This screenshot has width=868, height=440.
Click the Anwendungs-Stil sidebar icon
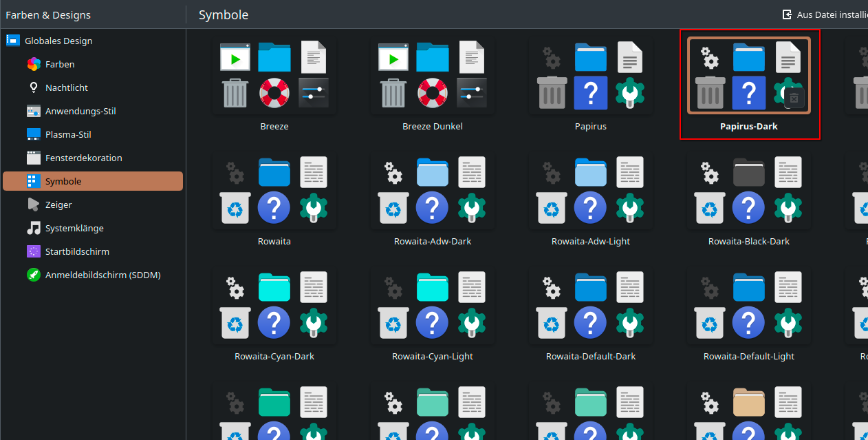coord(34,111)
